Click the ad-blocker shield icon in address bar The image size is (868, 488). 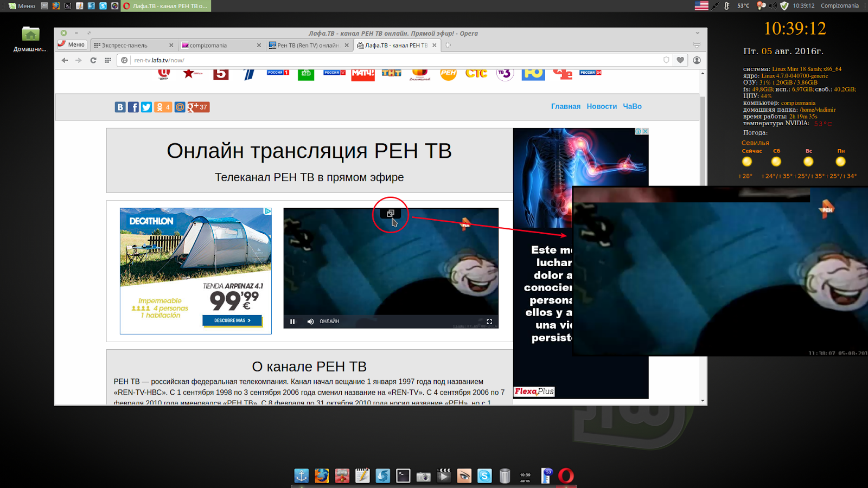tap(666, 60)
